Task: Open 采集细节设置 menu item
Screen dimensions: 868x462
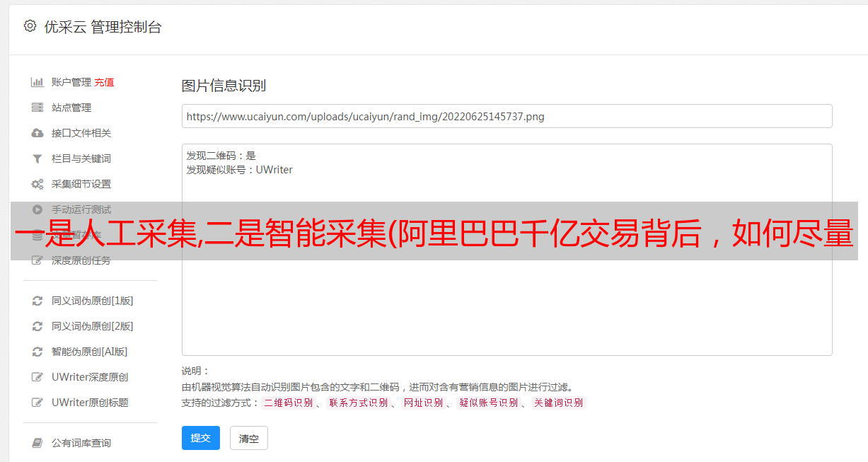Action: pos(81,184)
